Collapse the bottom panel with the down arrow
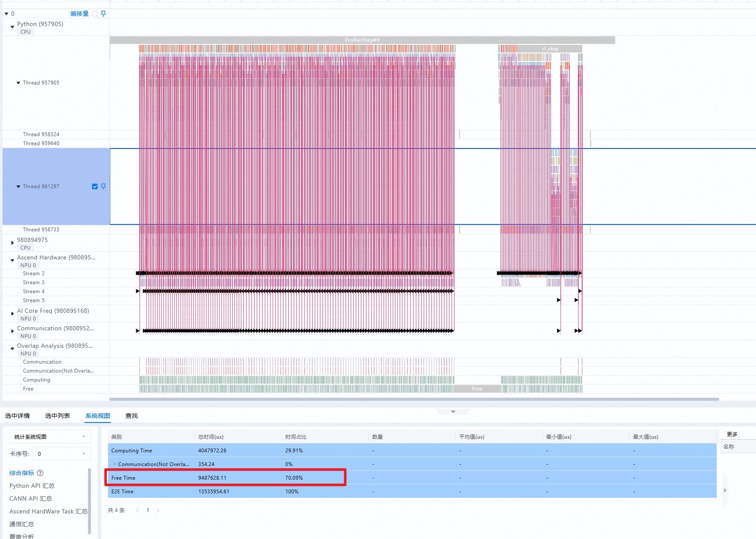Screen dimensions: 756x539 coord(453,412)
